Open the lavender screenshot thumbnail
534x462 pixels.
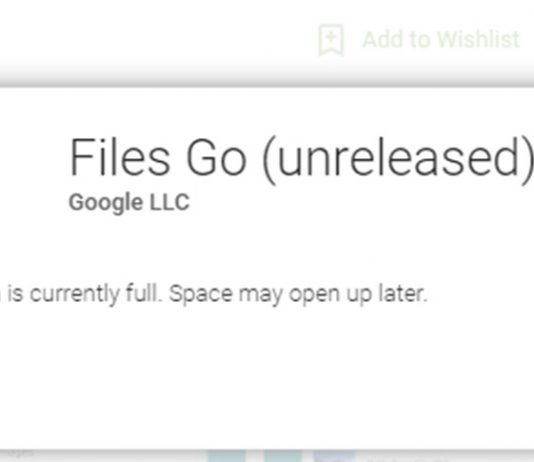click(334, 456)
